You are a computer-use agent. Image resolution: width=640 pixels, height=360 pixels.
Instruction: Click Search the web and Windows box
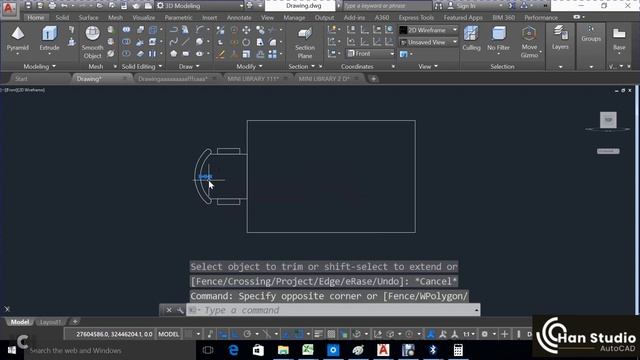click(x=110, y=350)
